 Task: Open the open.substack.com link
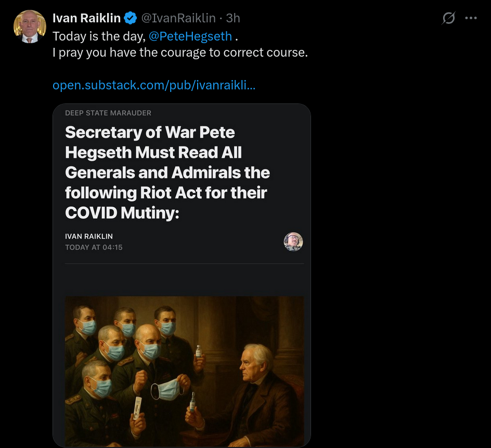(x=154, y=85)
